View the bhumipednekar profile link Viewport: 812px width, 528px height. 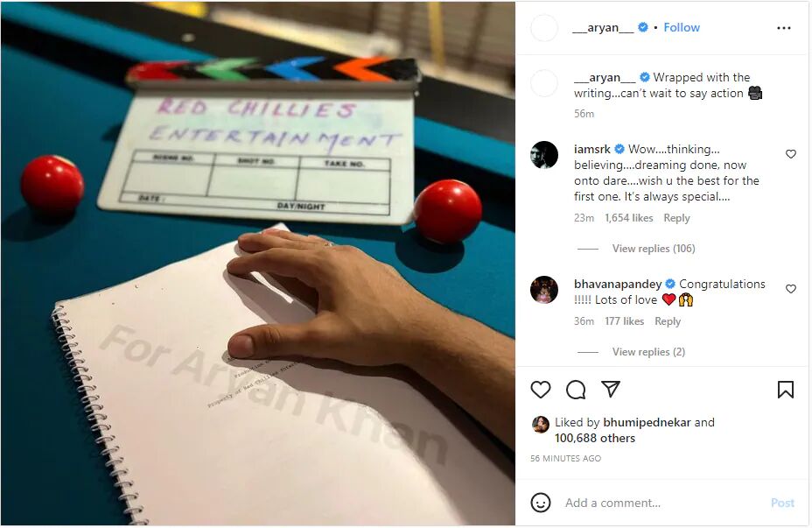pyautogui.click(x=647, y=422)
